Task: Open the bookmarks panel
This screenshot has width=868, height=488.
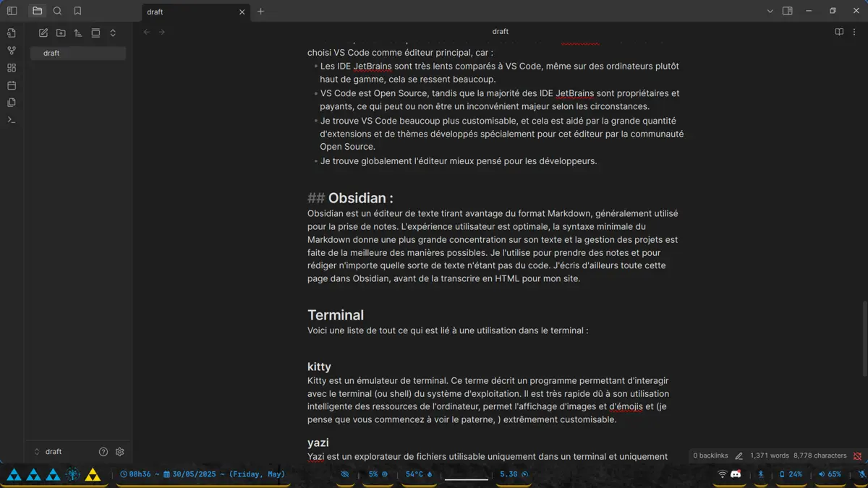Action: [x=77, y=12]
